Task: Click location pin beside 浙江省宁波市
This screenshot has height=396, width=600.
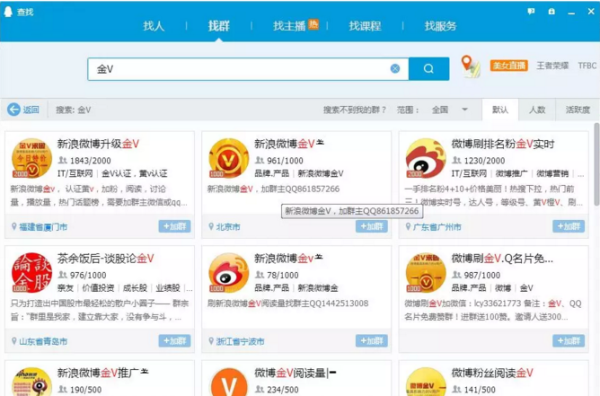Action: (211, 341)
